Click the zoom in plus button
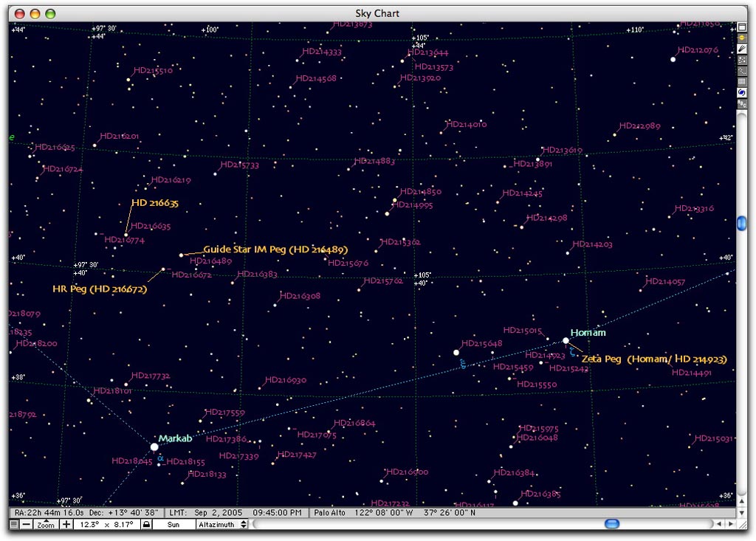Image resolution: width=756 pixels, height=541 pixels. pos(66,524)
